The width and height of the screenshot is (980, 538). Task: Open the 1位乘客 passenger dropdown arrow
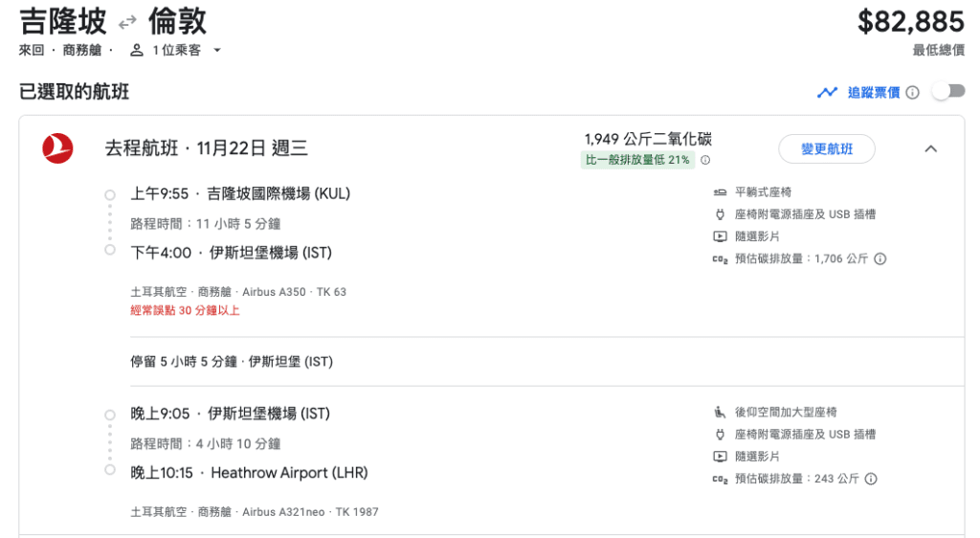[217, 50]
